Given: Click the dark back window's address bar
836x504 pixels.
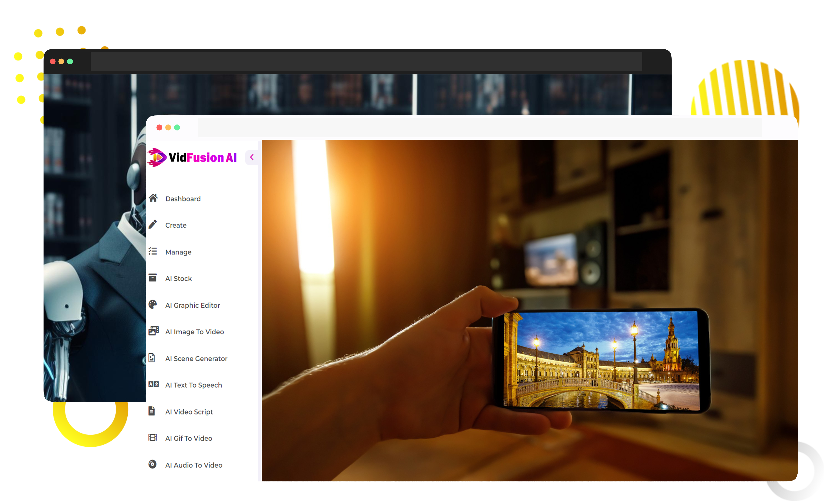Looking at the screenshot, I should pyautogui.click(x=366, y=61).
